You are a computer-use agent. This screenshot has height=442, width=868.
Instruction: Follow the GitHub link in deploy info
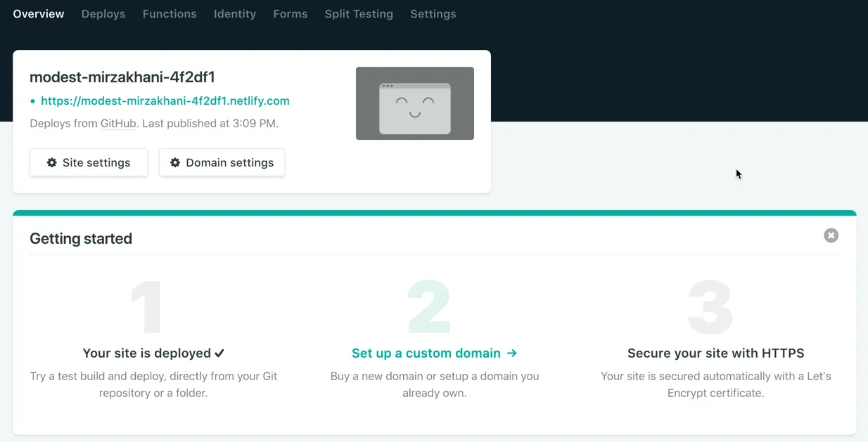(x=118, y=123)
